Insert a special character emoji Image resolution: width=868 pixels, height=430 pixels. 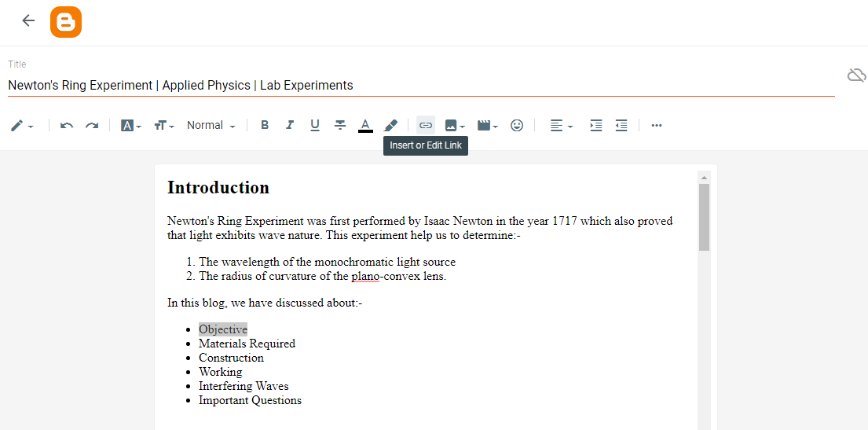[x=517, y=125]
